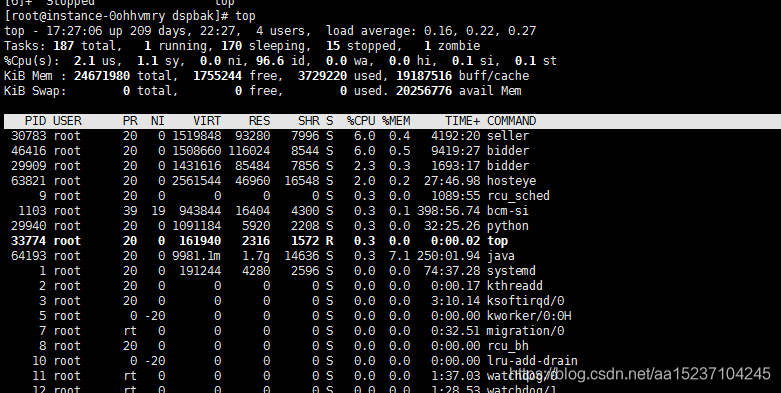Click the shell prompt root@instance-0ohhvmry

coord(86,16)
